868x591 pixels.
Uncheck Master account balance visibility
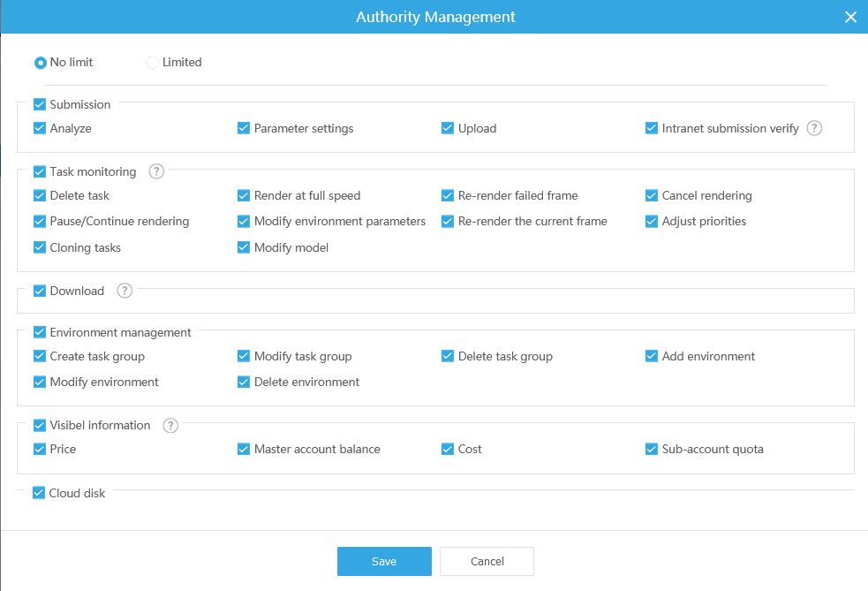[x=244, y=449]
